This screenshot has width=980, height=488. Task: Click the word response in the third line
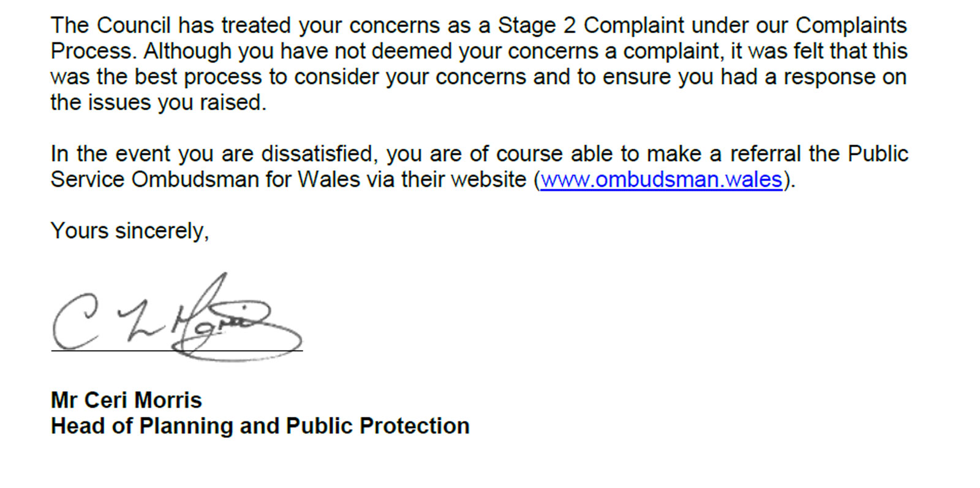coord(829,77)
